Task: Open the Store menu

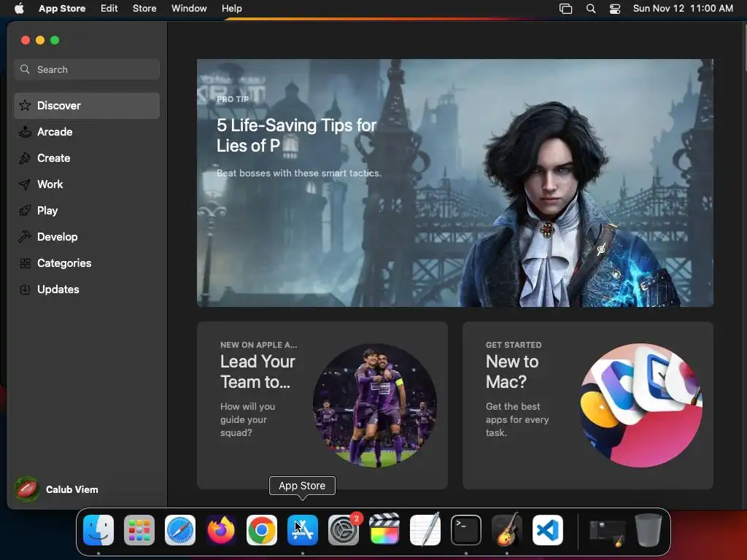Action: coord(144,8)
